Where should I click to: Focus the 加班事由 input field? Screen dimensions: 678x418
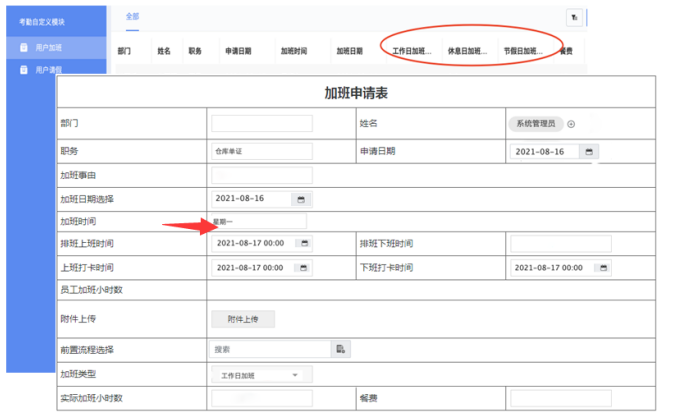pyautogui.click(x=262, y=175)
